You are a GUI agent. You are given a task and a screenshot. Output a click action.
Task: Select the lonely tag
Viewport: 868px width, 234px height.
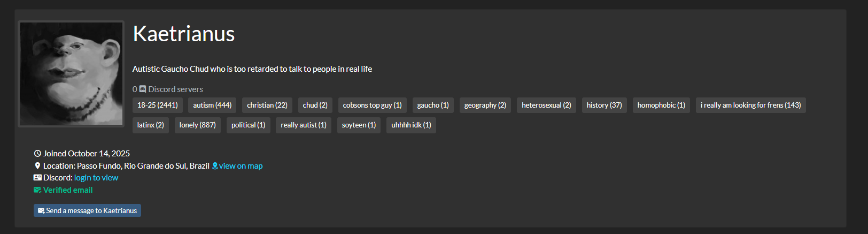197,125
